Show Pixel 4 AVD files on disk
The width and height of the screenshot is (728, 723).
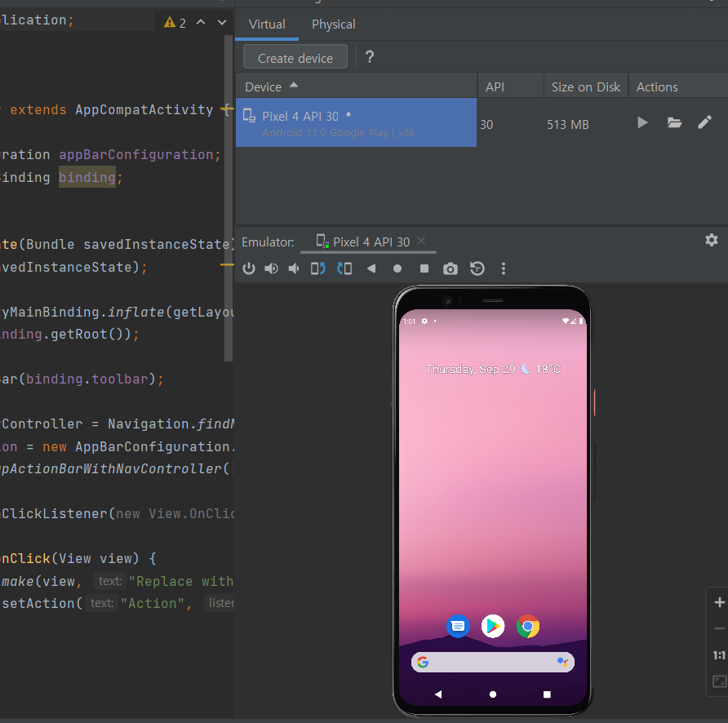(x=674, y=122)
